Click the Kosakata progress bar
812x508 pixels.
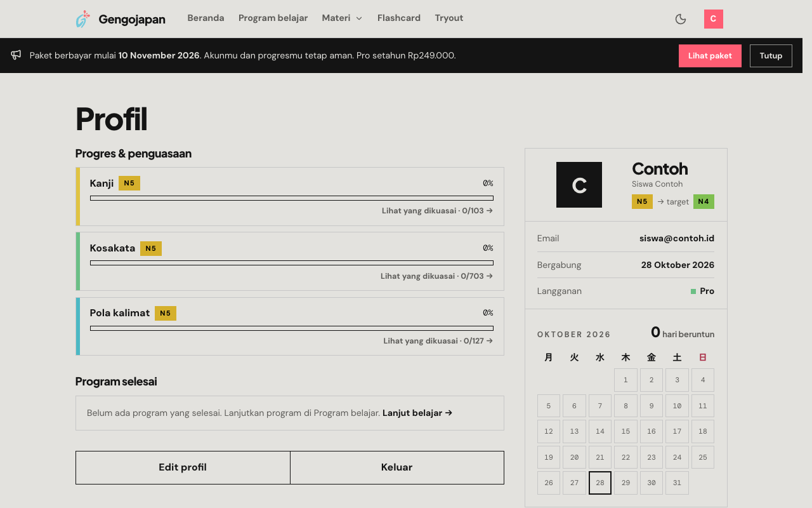click(x=292, y=263)
